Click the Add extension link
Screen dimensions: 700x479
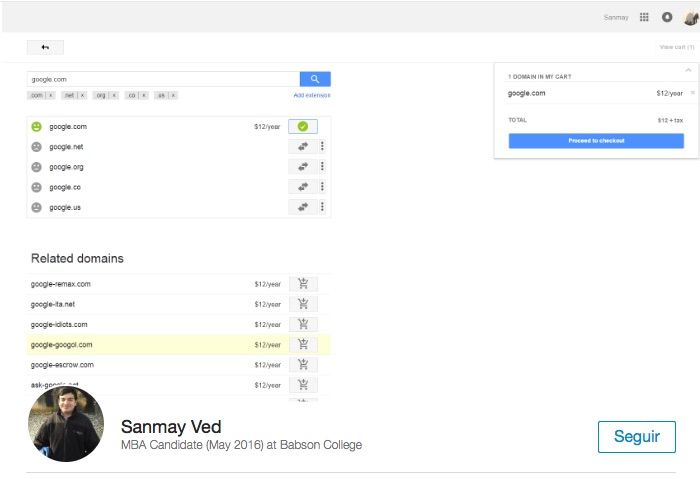[x=312, y=95]
